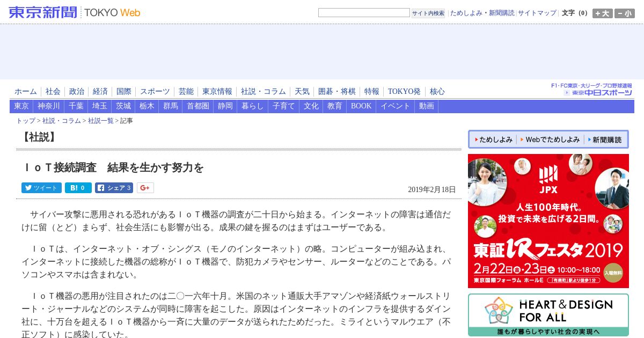Viewport: 644px width, 338px height.
Task: Increase font size with the +大 button
Action: pyautogui.click(x=602, y=13)
